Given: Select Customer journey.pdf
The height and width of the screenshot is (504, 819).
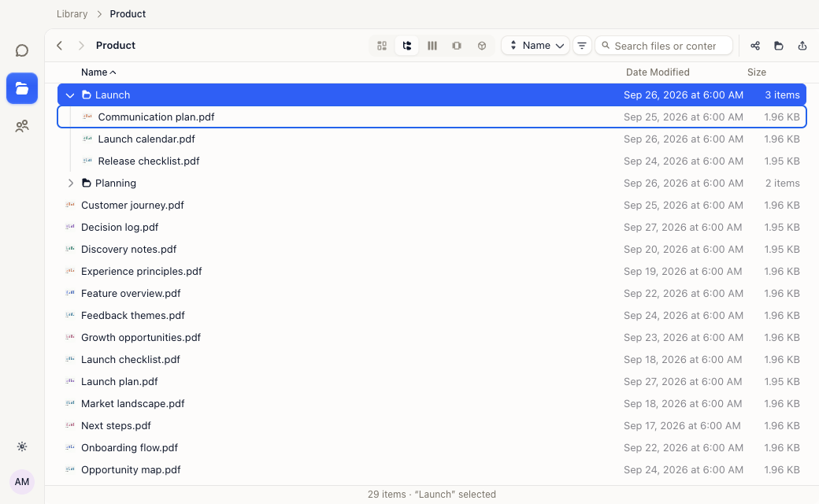Looking at the screenshot, I should (x=432, y=206).
